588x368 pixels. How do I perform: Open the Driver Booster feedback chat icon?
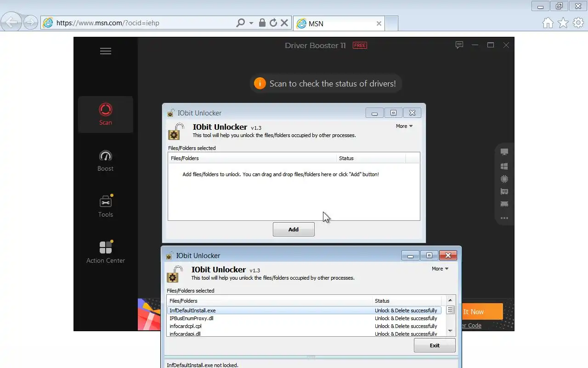click(x=459, y=45)
